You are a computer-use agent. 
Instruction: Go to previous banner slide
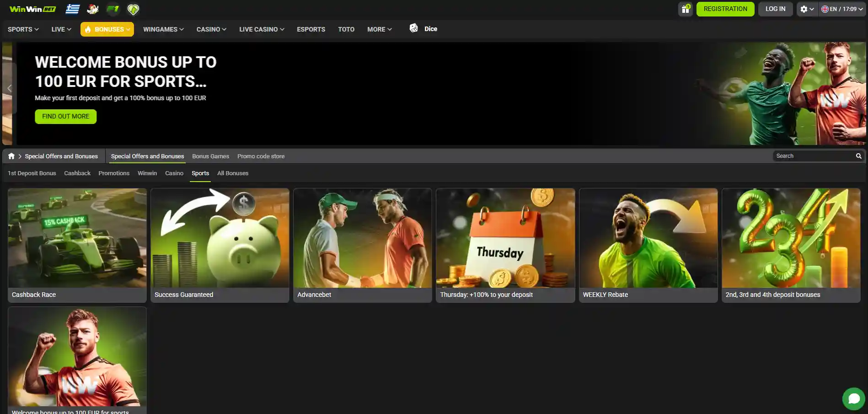coord(9,88)
